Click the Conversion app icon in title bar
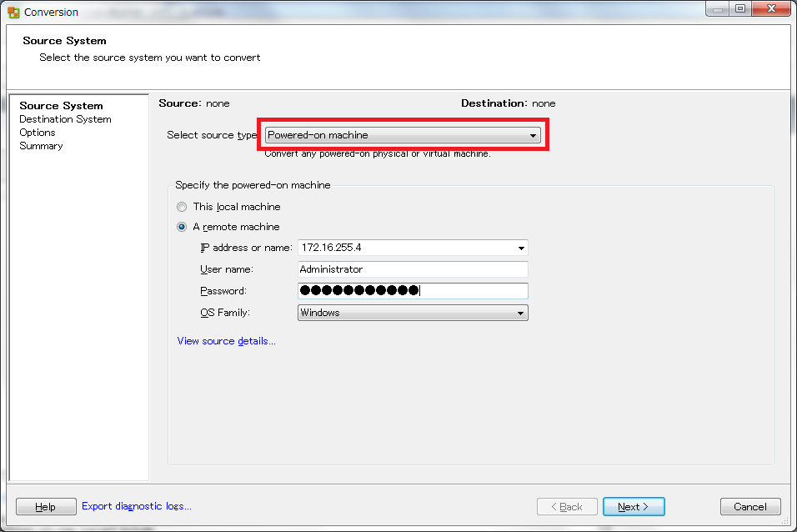The image size is (797, 532). click(13, 13)
